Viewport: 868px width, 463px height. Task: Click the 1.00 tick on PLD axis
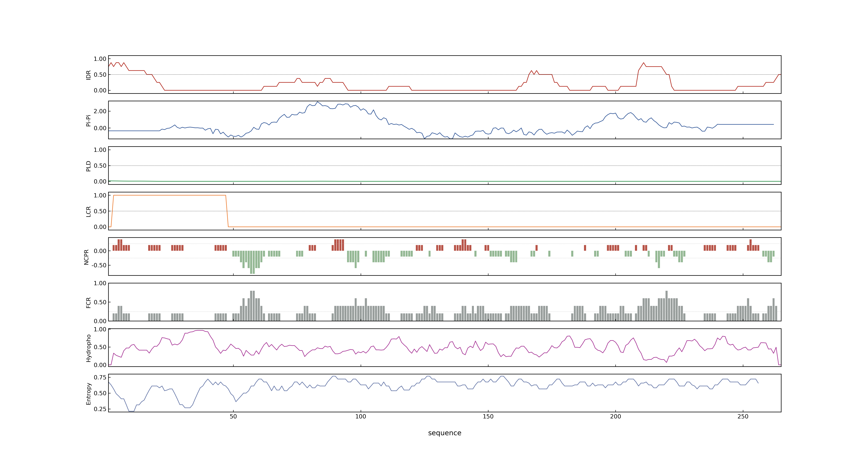pyautogui.click(x=100, y=150)
